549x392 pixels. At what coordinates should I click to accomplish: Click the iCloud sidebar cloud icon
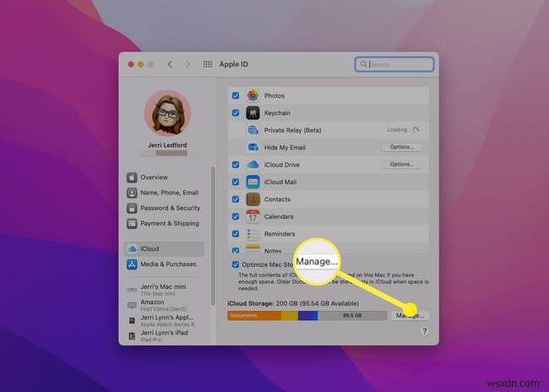(132, 248)
